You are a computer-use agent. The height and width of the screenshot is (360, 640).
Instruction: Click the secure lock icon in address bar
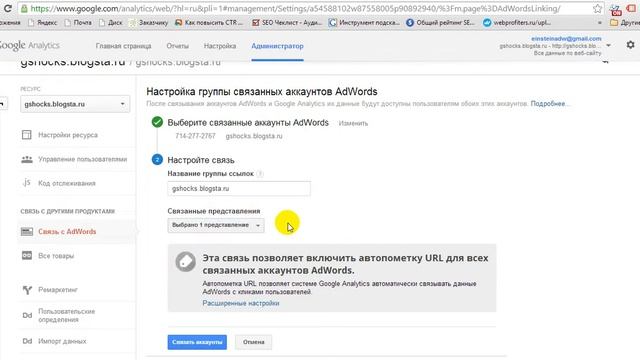24,9
